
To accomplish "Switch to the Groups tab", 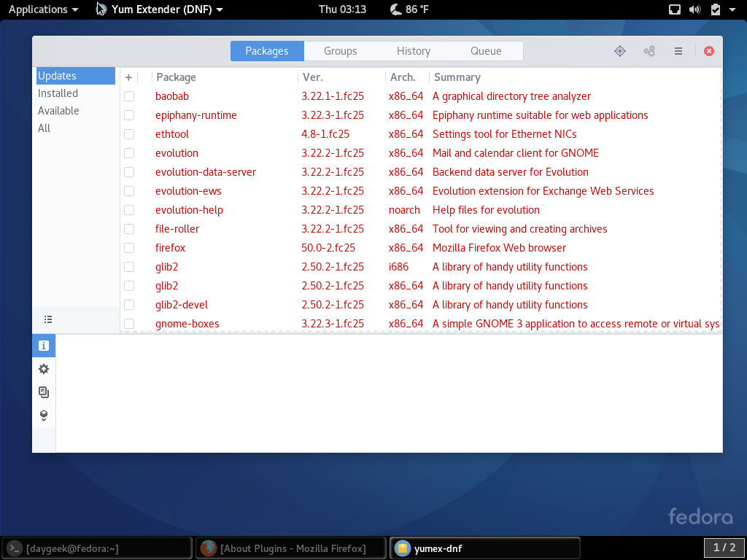I will (x=340, y=51).
